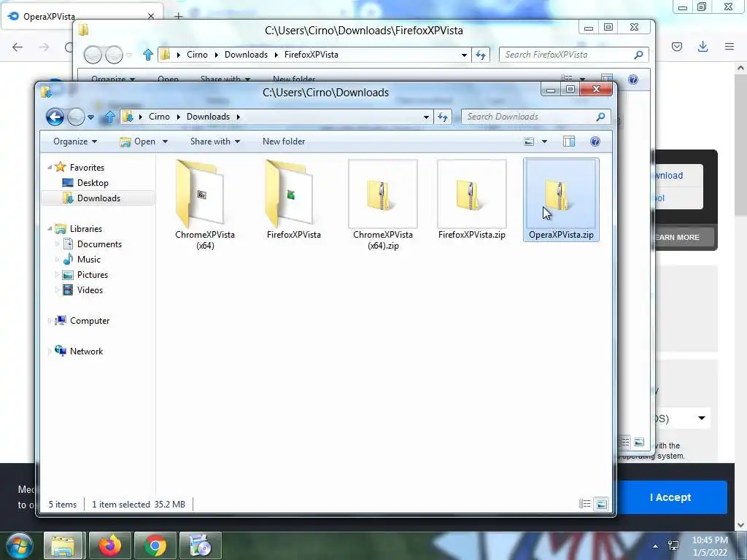Collapse the Libraries group in navigation pane
Image resolution: width=747 pixels, height=560 pixels.
pos(50,228)
